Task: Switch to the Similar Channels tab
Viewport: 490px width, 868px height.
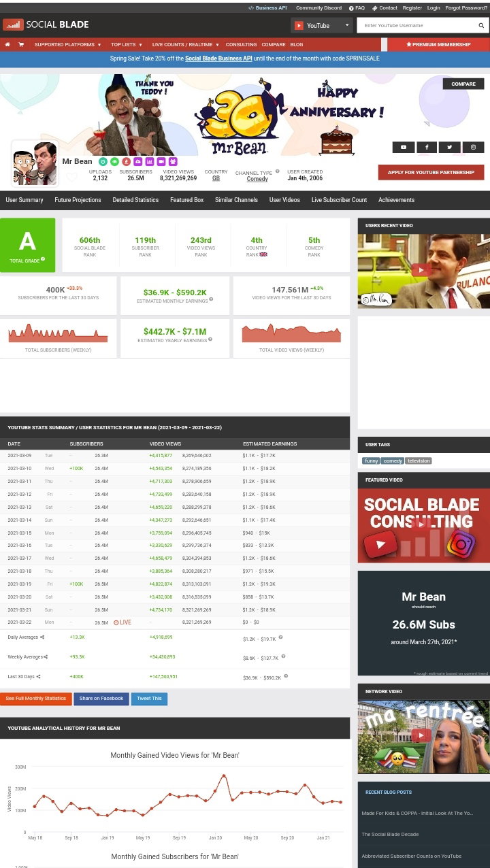Action: [x=236, y=200]
